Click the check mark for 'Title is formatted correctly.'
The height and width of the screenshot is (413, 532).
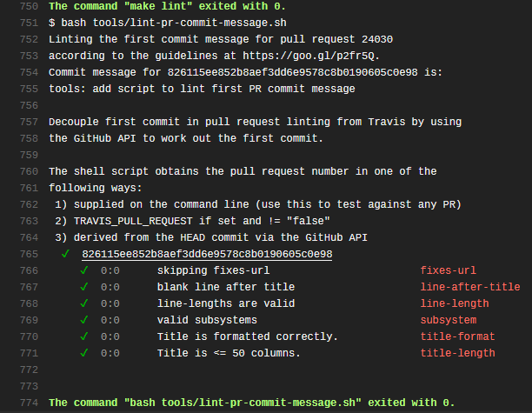pyautogui.click(x=84, y=336)
